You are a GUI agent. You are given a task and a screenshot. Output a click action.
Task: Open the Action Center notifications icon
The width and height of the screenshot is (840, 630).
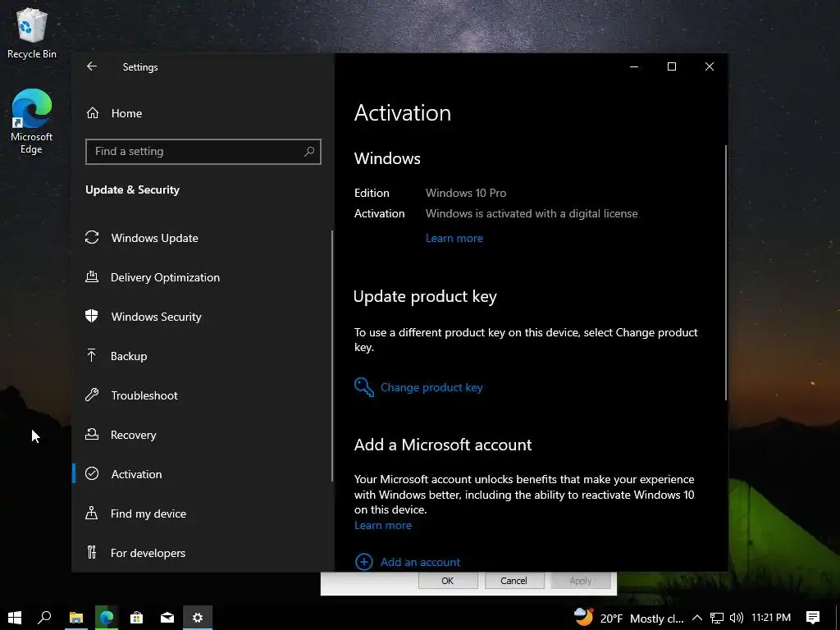coord(813,618)
